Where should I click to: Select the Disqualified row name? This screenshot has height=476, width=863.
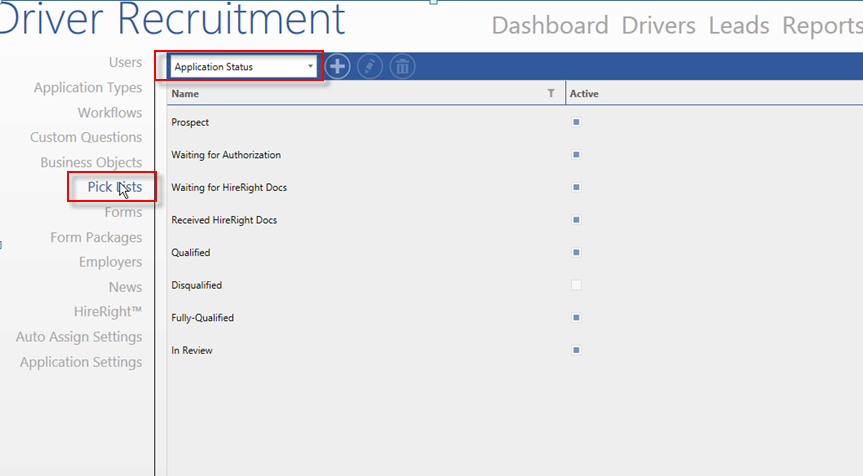pyautogui.click(x=196, y=285)
